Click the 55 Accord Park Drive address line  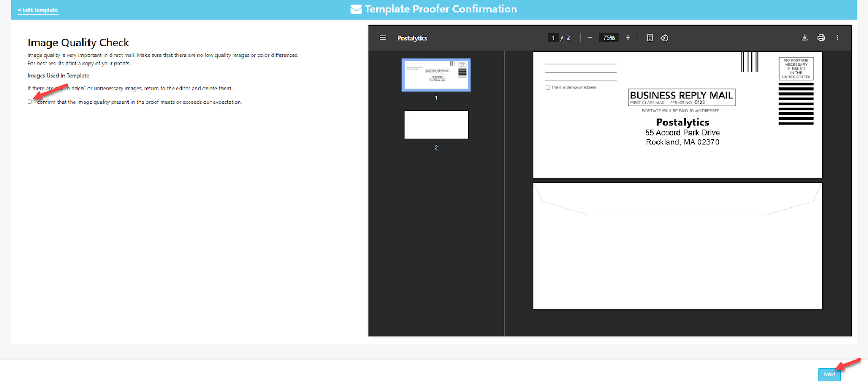click(682, 133)
